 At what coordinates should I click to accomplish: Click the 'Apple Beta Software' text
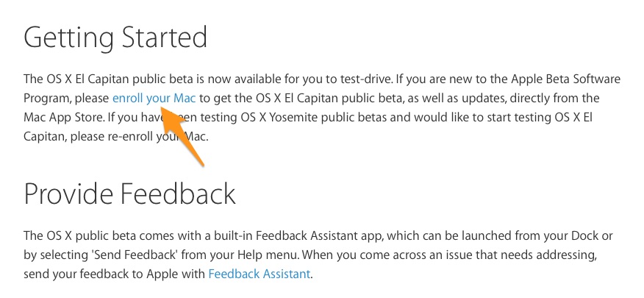(x=570, y=79)
